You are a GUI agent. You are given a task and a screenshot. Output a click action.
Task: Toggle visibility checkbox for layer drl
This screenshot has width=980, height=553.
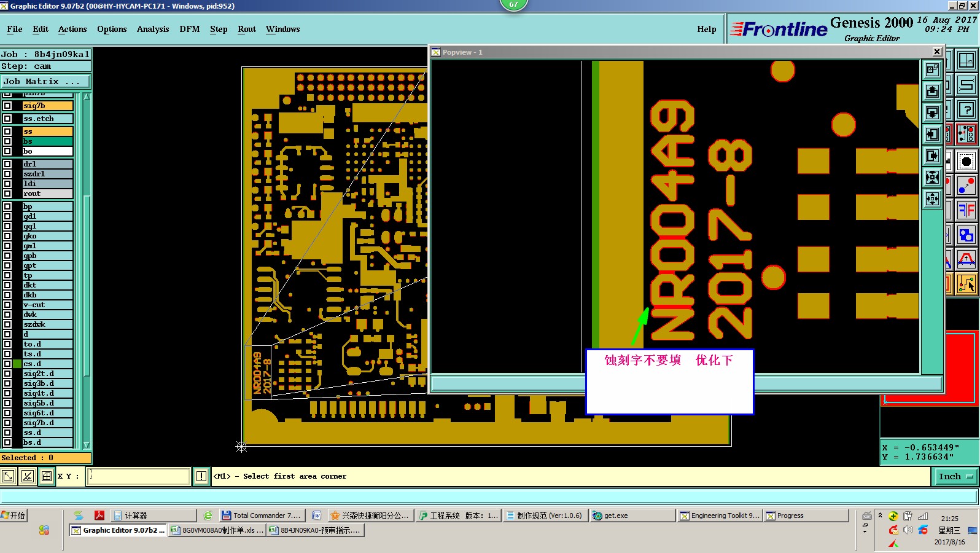click(7, 164)
